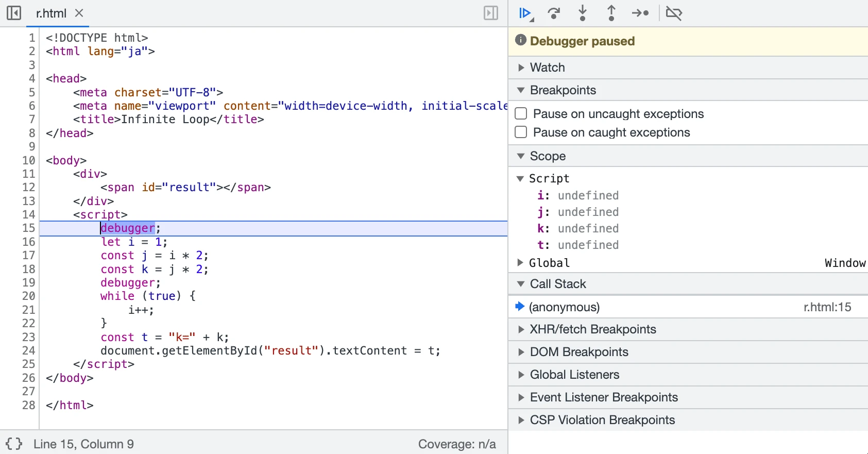Viewport: 868px width, 454px height.
Task: Step out of current function
Action: (x=611, y=13)
